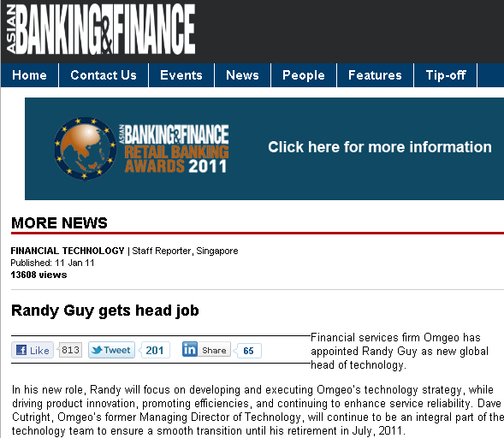Click the 813 Facebook like count
The width and height of the screenshot is (504, 438).
point(70,350)
